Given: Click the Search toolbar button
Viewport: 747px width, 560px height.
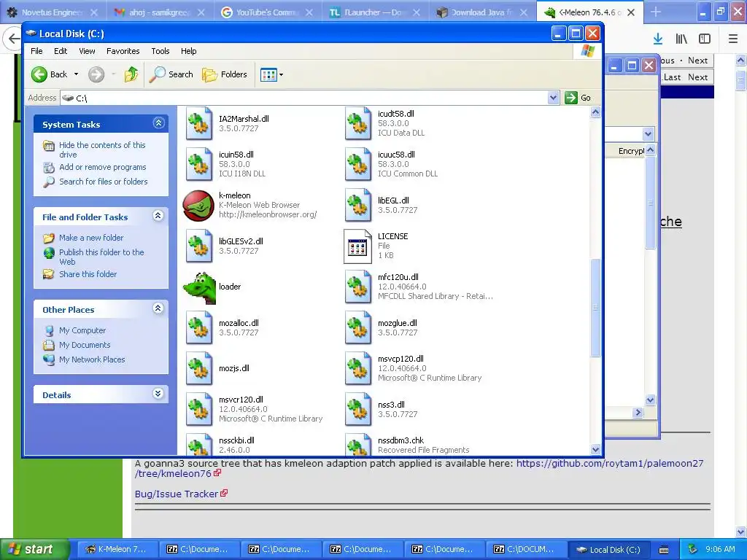Looking at the screenshot, I should (x=171, y=74).
